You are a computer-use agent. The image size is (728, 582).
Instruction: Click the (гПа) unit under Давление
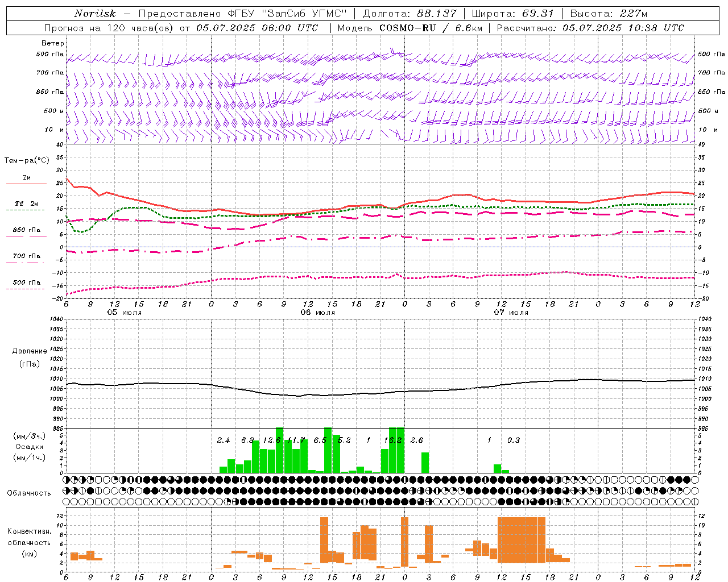30,364
